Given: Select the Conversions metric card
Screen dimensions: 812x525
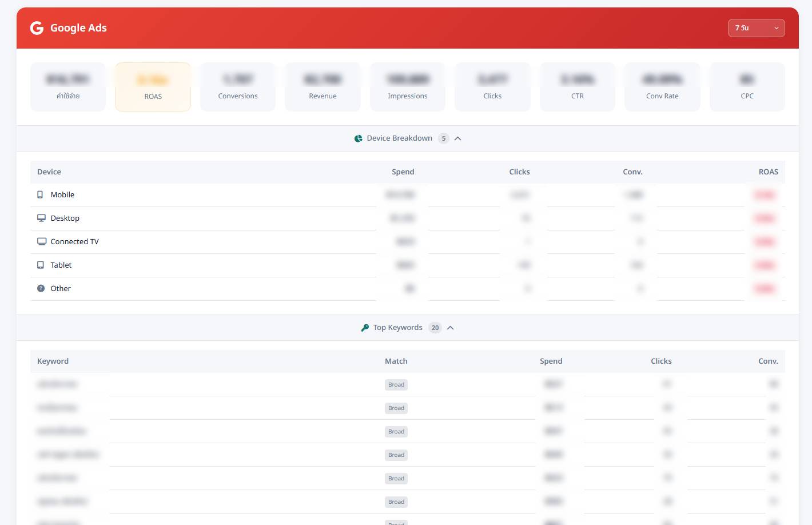Looking at the screenshot, I should click(238, 87).
